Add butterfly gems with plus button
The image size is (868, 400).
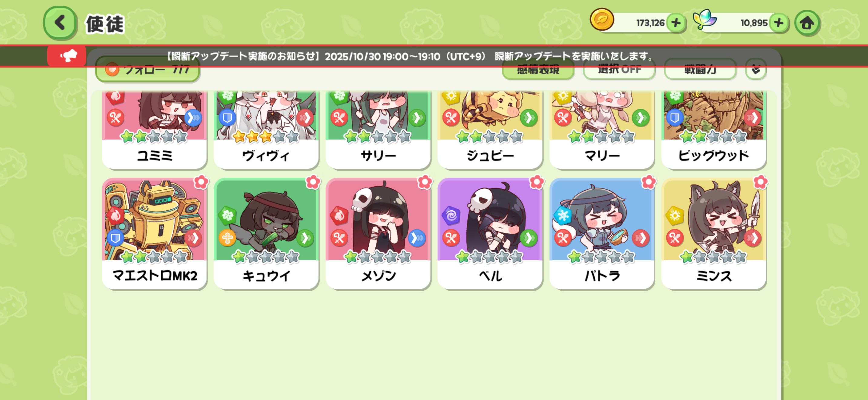[x=779, y=23]
